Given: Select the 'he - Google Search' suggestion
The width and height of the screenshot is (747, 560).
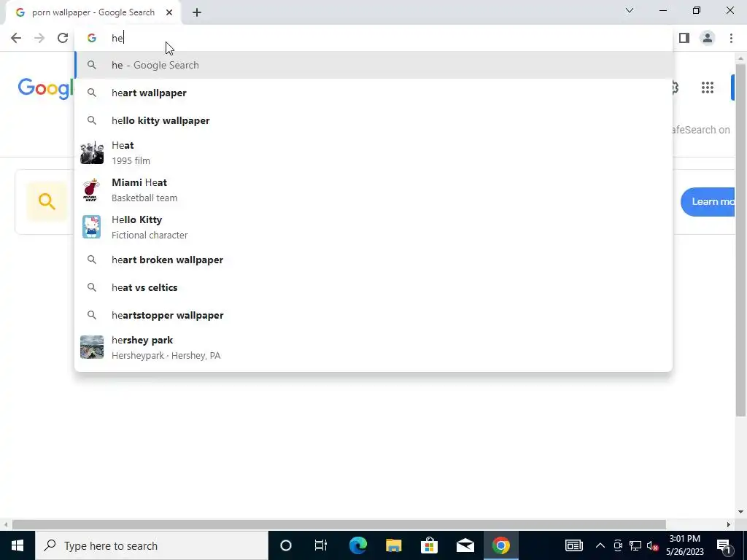Looking at the screenshot, I should [x=373, y=65].
